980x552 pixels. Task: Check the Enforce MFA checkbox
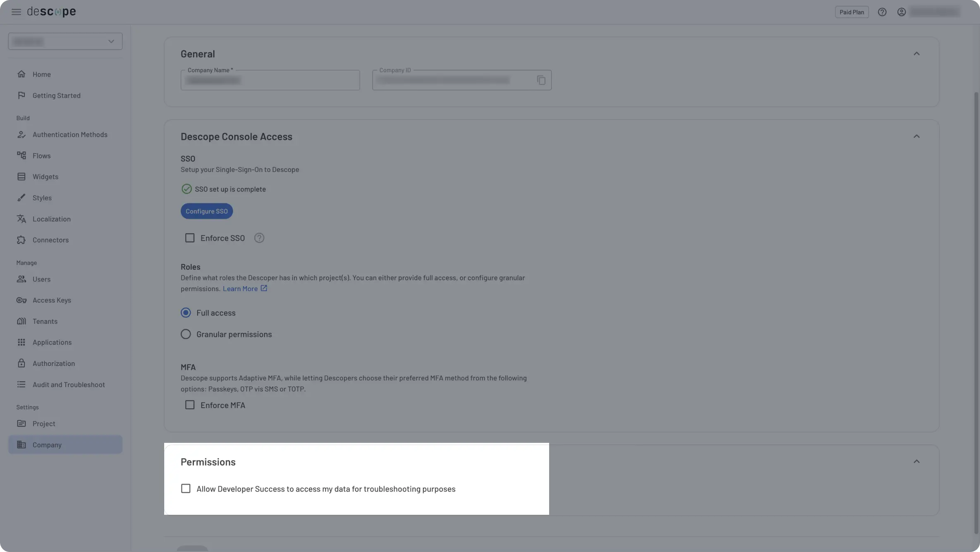[x=190, y=405]
